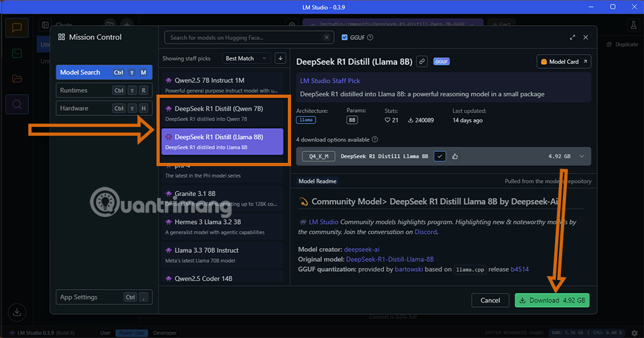Open App Settings
Viewport: 644px width, 338px height.
coord(104,297)
